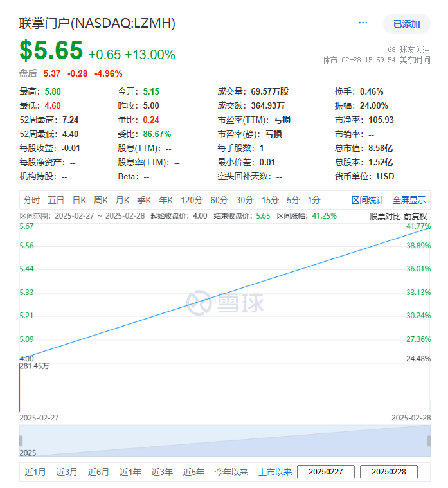
Task: Select the 五日 chart tab
Action: click(x=56, y=200)
